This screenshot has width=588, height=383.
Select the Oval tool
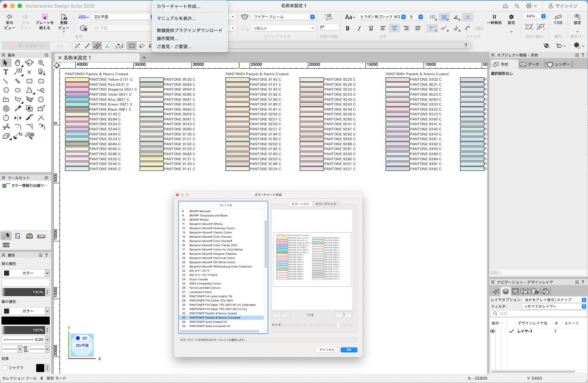click(18, 90)
